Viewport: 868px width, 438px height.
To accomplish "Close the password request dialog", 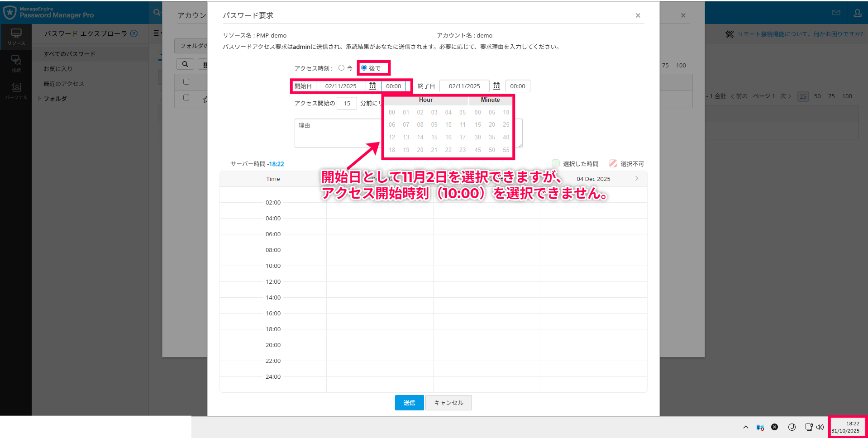I will click(x=638, y=15).
